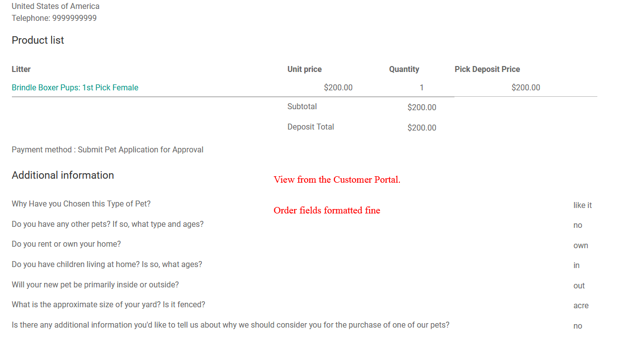Click the Additional information heading
The width and height of the screenshot is (644, 343).
tap(63, 175)
